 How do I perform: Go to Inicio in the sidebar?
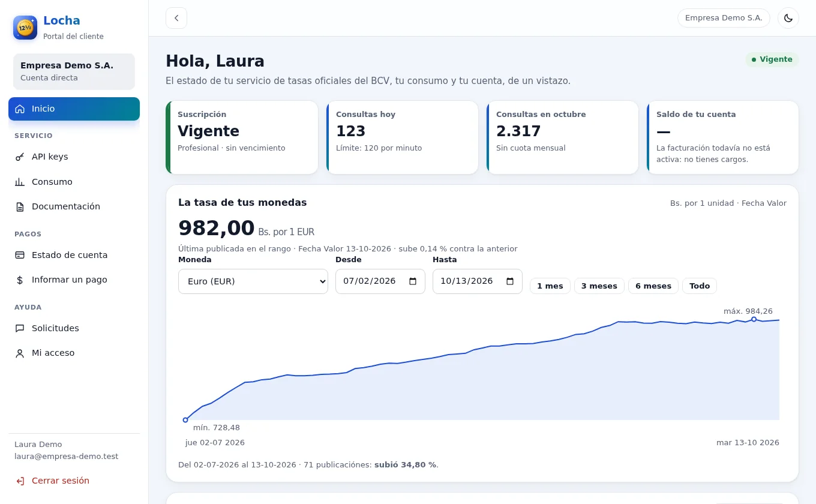coord(74,109)
